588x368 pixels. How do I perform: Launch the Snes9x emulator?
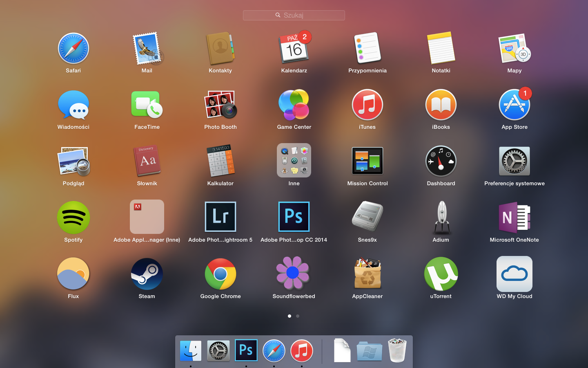tap(367, 217)
